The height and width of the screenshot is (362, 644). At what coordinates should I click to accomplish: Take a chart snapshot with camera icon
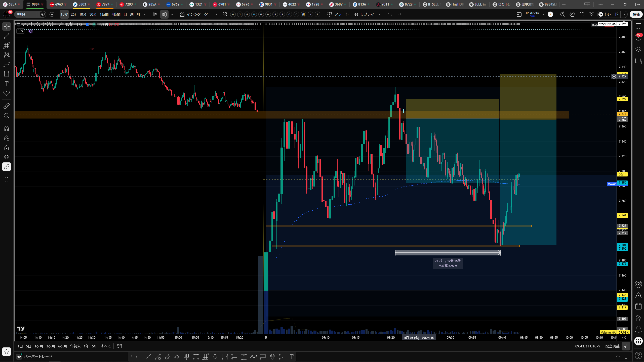point(591,14)
